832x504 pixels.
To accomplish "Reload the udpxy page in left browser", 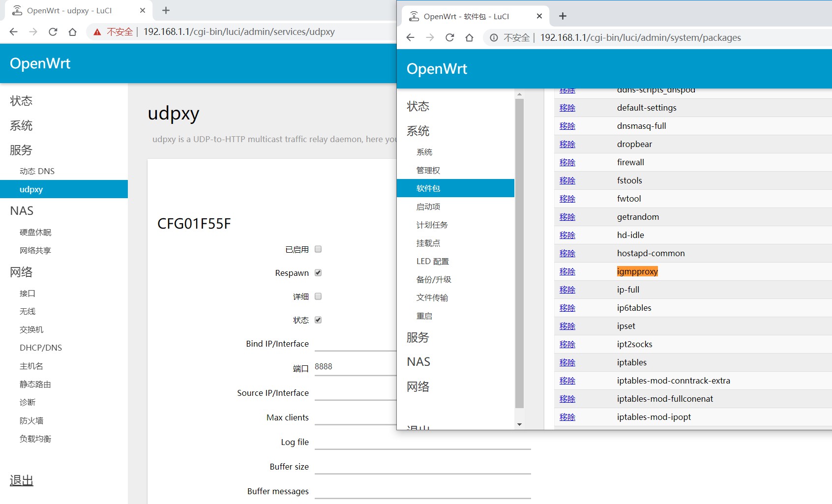I will click(53, 32).
